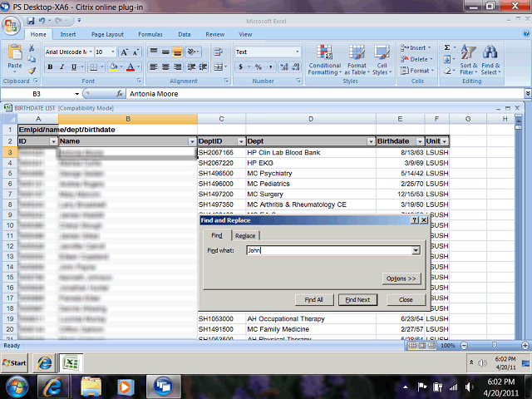Click the Format as Table icon

(357, 58)
